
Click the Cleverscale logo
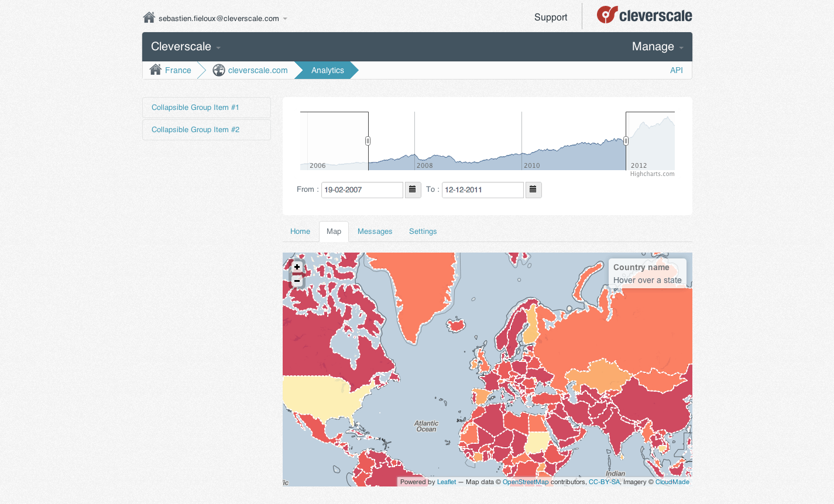[644, 15]
